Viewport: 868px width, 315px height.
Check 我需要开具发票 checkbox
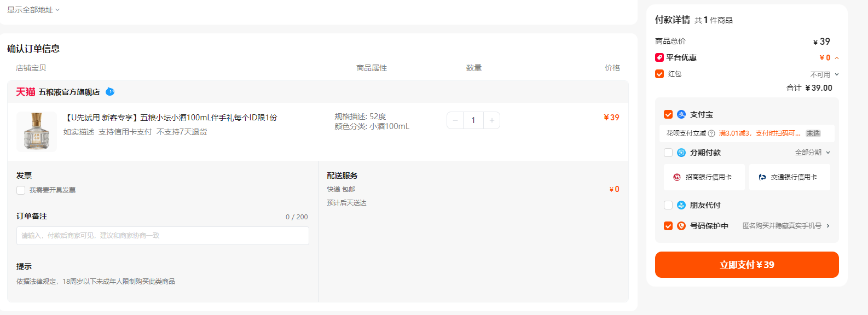(x=21, y=190)
